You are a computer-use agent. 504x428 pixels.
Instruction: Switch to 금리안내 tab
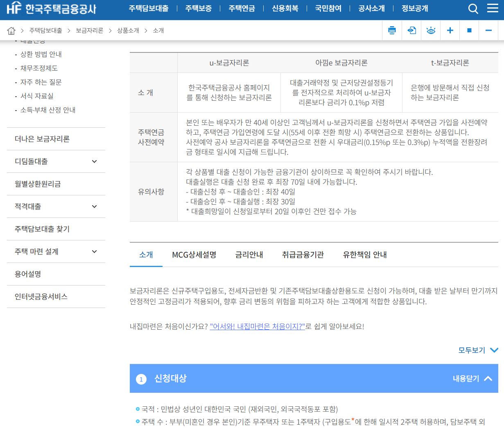tap(249, 255)
